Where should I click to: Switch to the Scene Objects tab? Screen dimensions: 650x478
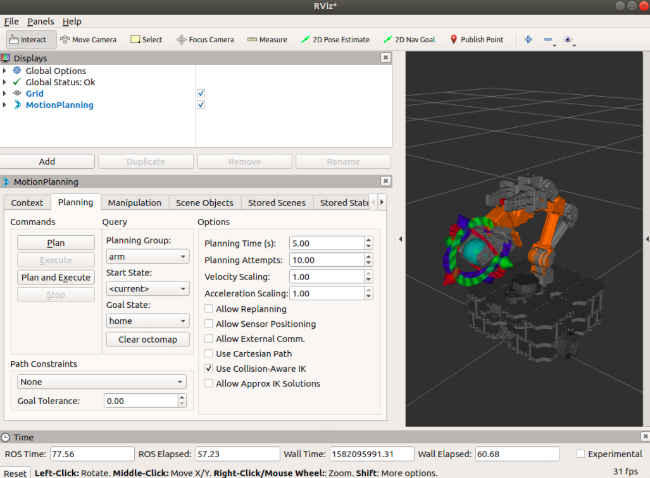[205, 203]
